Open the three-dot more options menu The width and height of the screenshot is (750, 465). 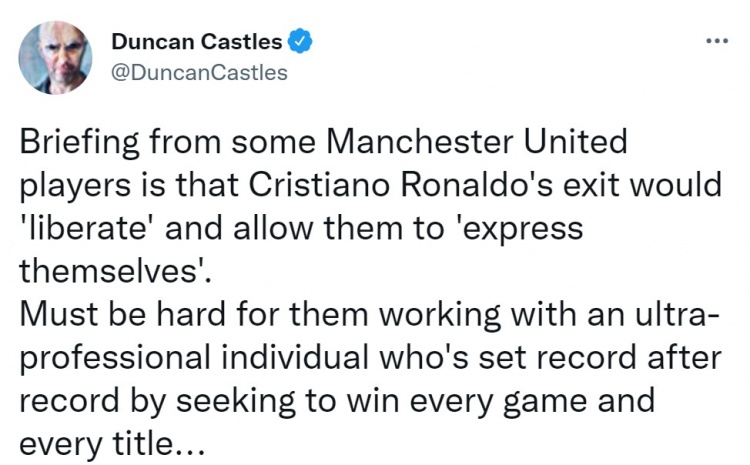tap(717, 41)
